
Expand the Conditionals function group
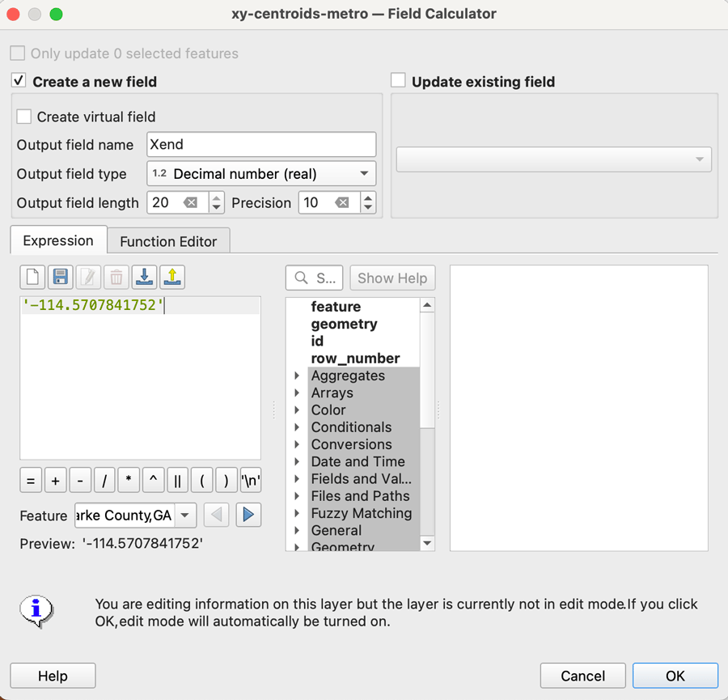(x=297, y=427)
